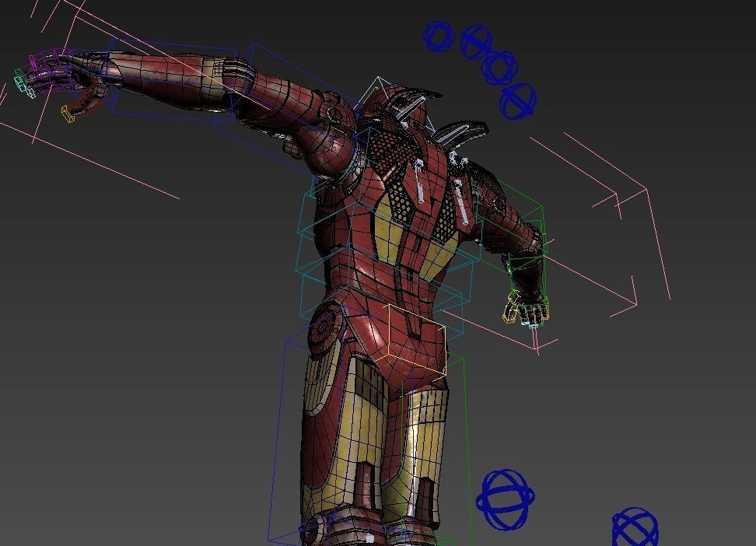Select the circular hip joint disc on the armor
Viewport: 756px width, 546px height.
pyautogui.click(x=327, y=327)
